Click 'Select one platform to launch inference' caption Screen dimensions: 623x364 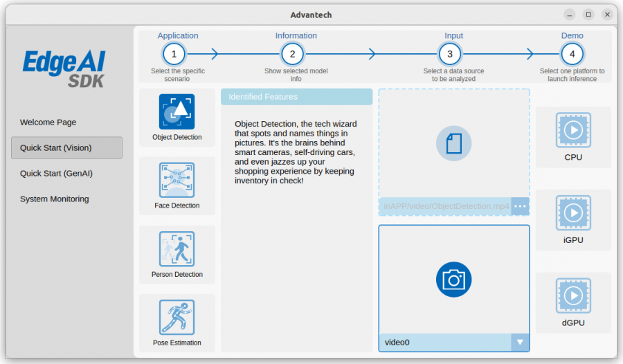572,75
